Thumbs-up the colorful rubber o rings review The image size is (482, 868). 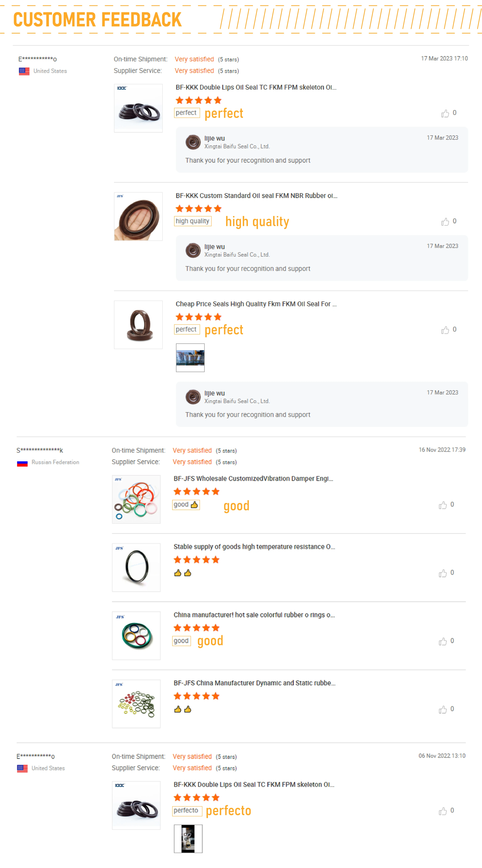[x=443, y=641]
